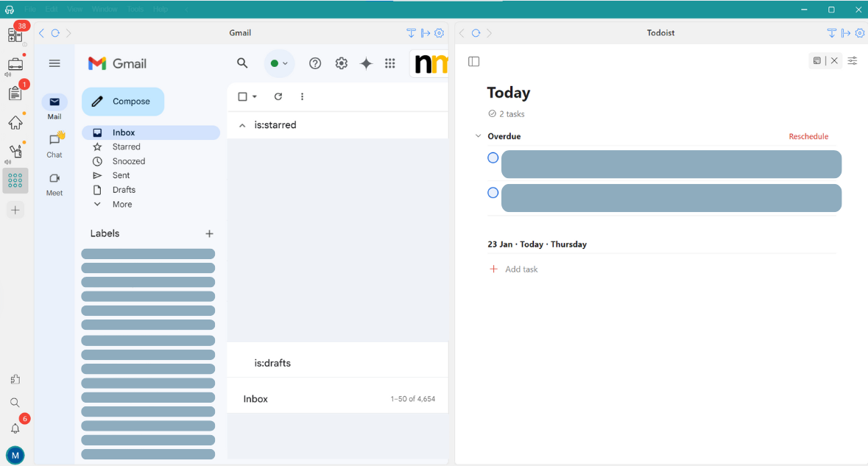Screen dimensions: 868x466
Task: Click the Gmail settings gear
Action: point(341,63)
